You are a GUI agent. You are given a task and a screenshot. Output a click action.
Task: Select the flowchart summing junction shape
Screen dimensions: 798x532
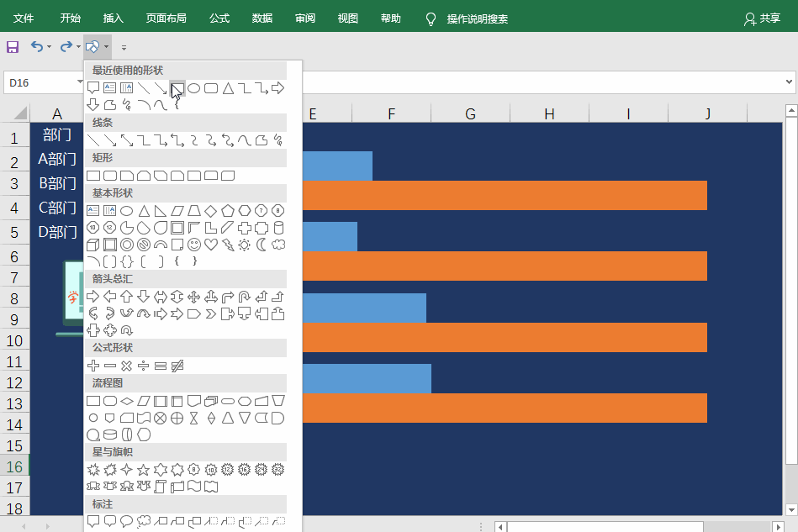pos(161,418)
